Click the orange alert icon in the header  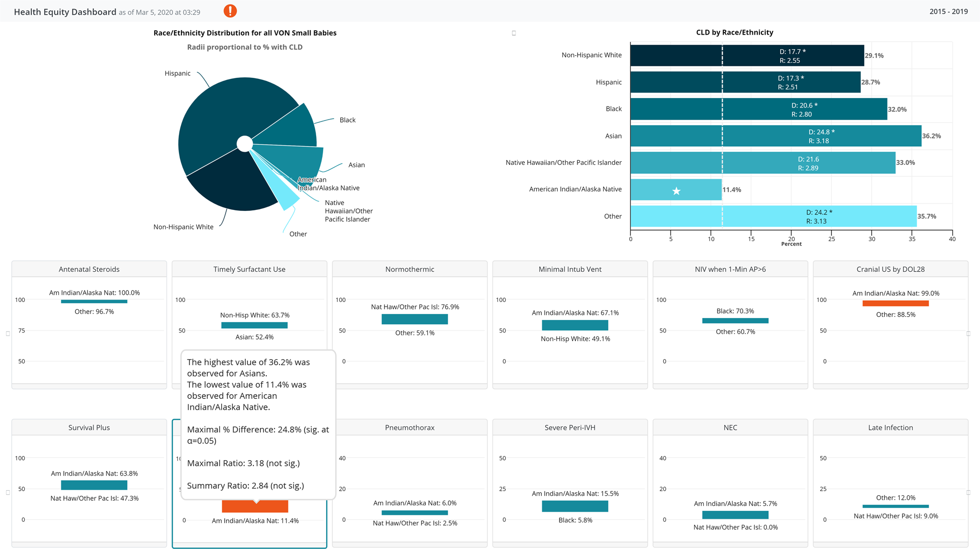(x=230, y=10)
